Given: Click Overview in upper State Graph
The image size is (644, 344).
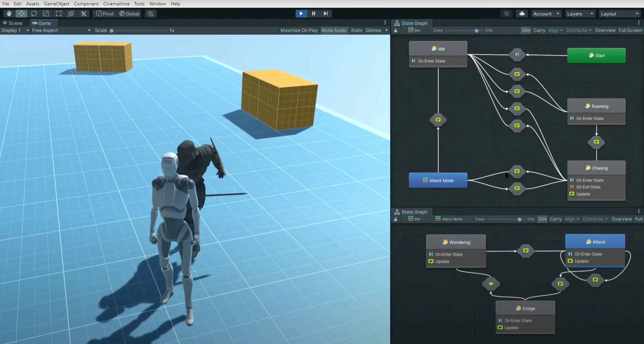Looking at the screenshot, I should click(605, 30).
